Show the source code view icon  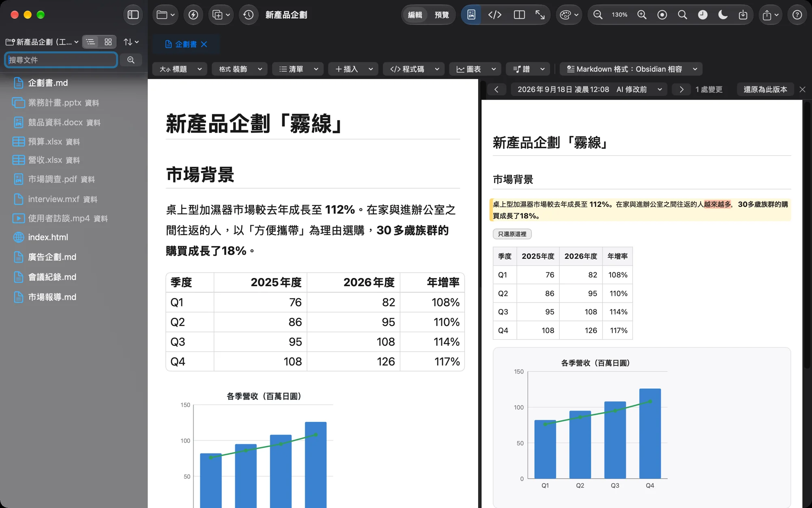495,15
